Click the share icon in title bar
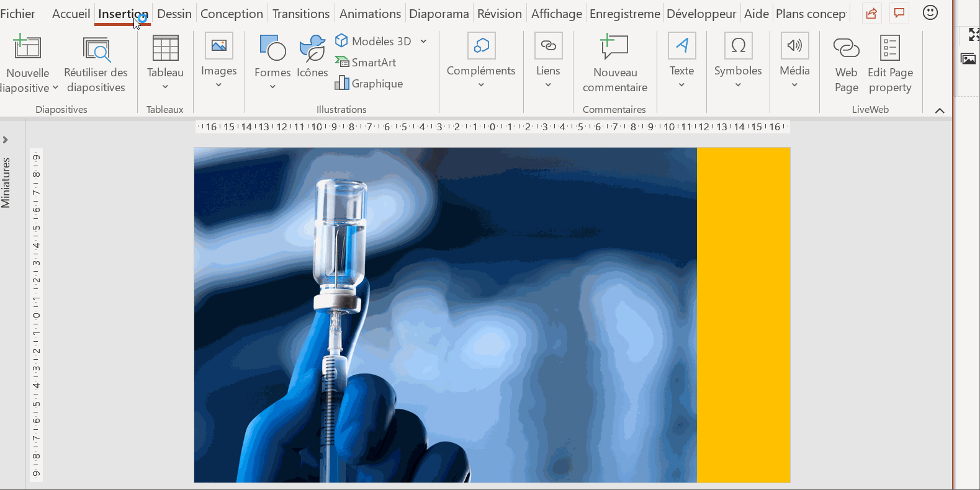The height and width of the screenshot is (490, 980). [x=872, y=13]
